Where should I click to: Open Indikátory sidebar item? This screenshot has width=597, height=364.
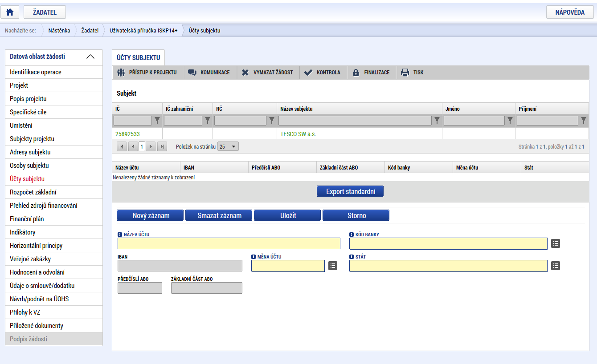pyautogui.click(x=53, y=232)
